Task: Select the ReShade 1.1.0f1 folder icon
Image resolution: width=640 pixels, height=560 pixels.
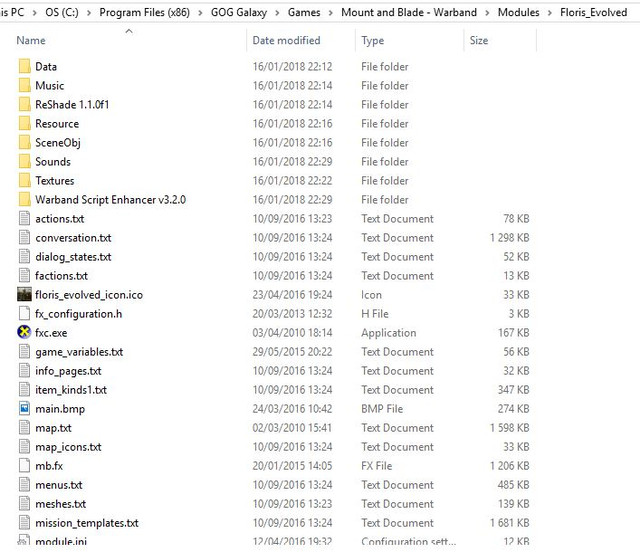Action: point(24,104)
